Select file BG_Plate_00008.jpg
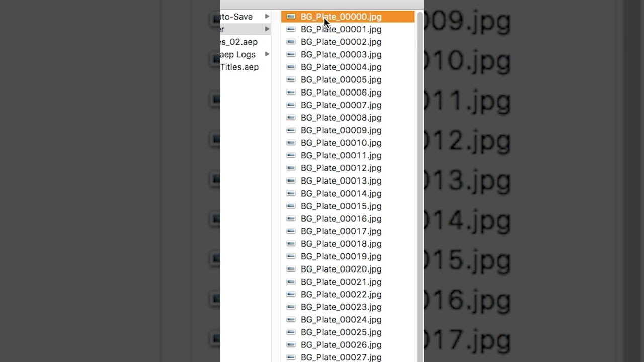This screenshot has width=644, height=362. pyautogui.click(x=348, y=118)
